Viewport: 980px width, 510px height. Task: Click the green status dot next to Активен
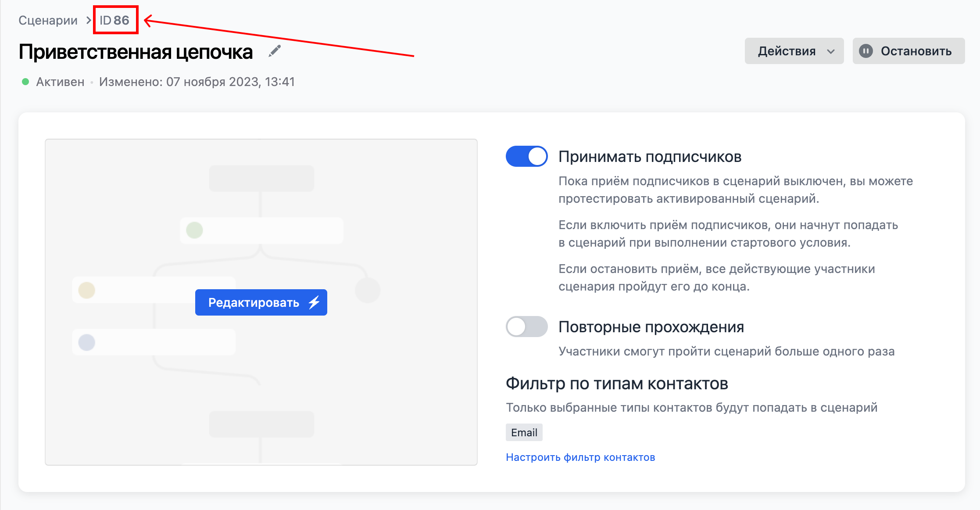(x=25, y=82)
